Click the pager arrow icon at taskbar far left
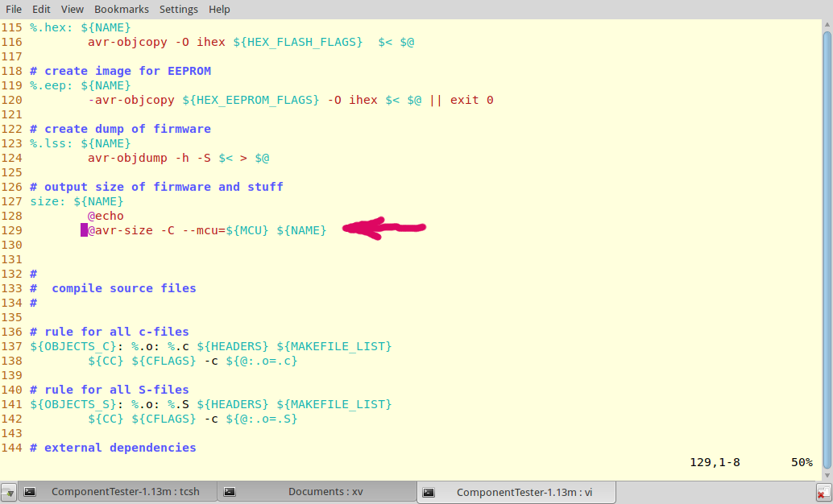The width and height of the screenshot is (833, 504). click(x=8, y=492)
